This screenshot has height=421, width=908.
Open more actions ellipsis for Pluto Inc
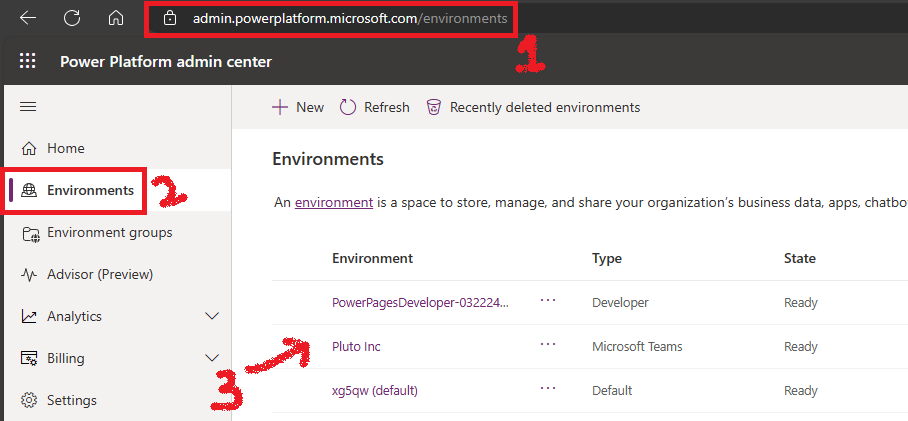(x=548, y=344)
